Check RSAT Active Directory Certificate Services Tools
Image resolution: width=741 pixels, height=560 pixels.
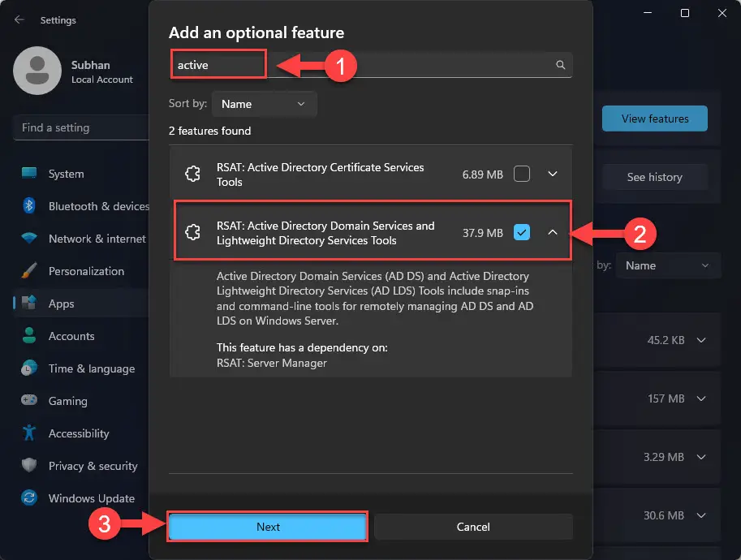[522, 173]
